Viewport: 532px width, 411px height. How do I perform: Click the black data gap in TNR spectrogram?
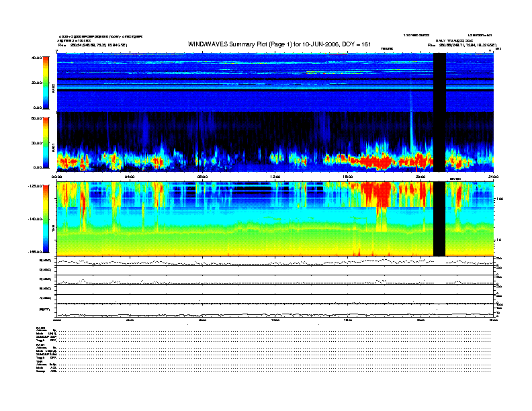pyautogui.click(x=439, y=219)
